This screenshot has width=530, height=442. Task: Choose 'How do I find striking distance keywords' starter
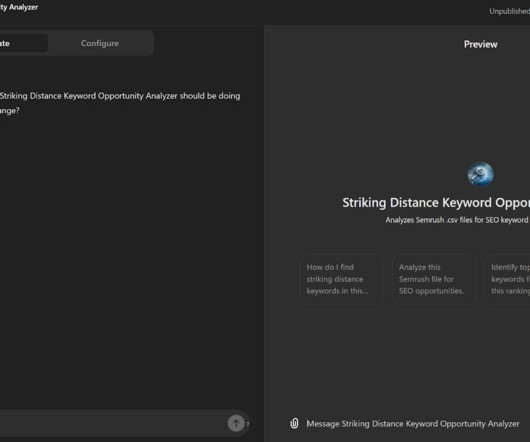342,279
